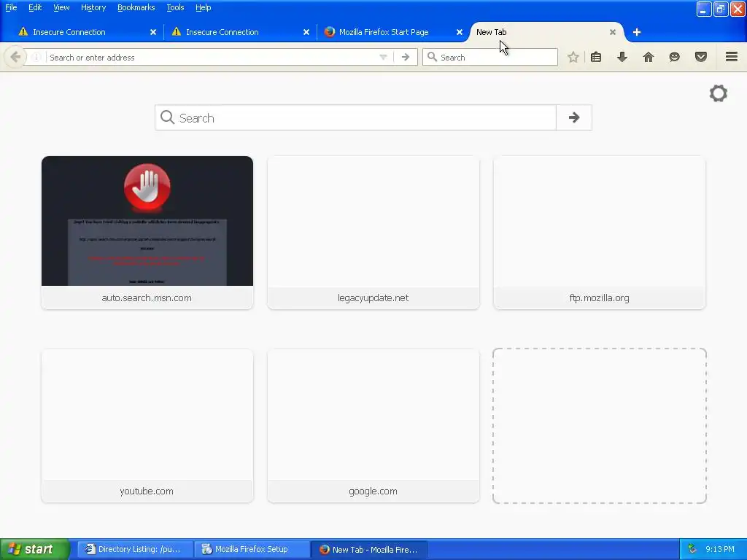Click the Back navigation arrow

coord(15,57)
